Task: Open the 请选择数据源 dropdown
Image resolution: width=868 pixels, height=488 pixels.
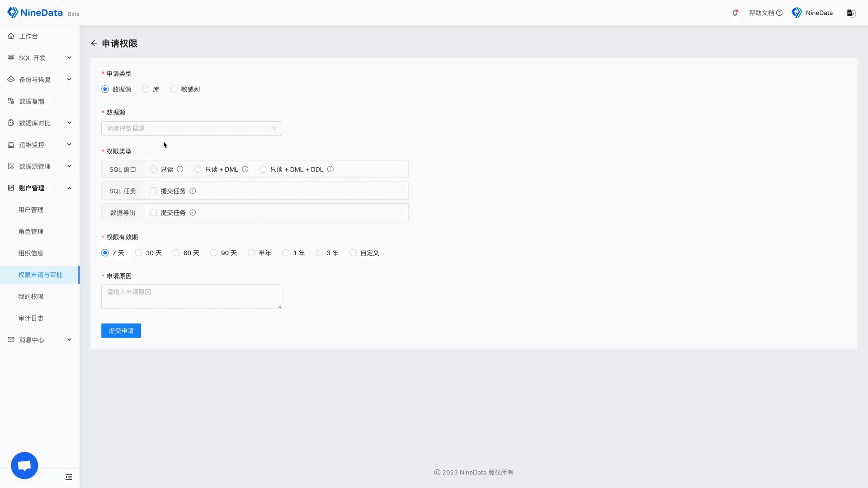Action: pyautogui.click(x=192, y=128)
